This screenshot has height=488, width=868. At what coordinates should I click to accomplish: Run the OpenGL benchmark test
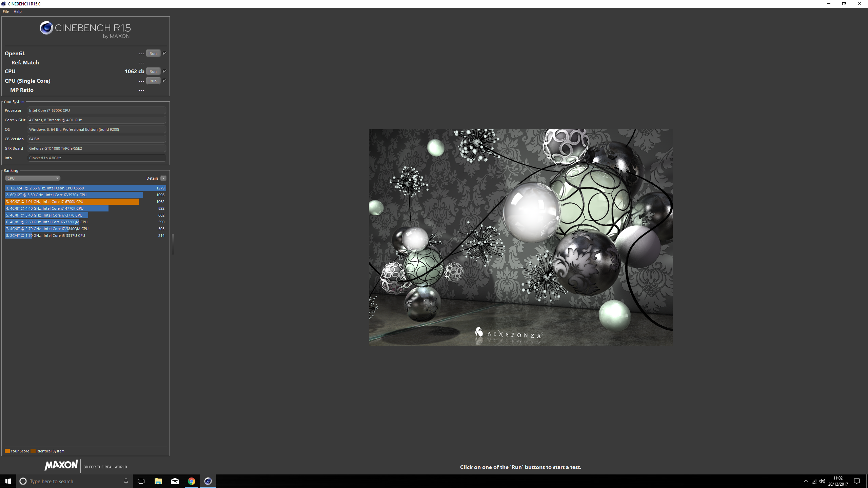[153, 54]
